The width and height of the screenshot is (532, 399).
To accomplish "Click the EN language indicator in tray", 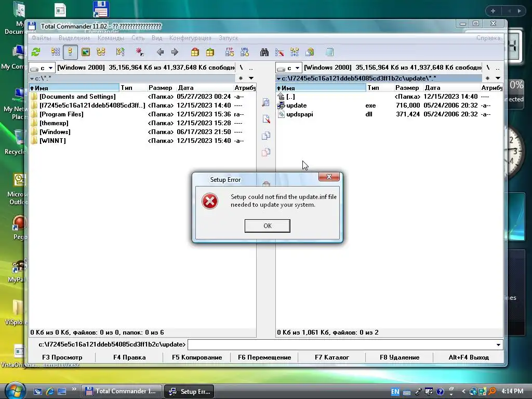I will 395,392.
